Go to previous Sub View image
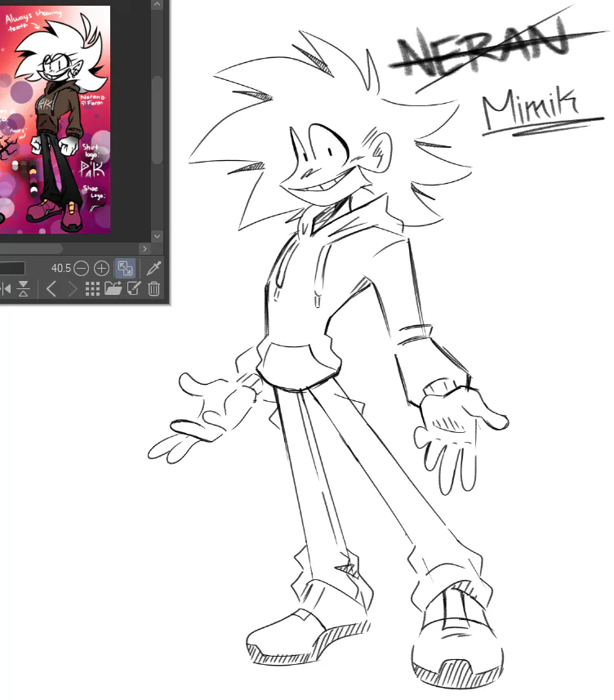This screenshot has width=614, height=700. coord(51,289)
